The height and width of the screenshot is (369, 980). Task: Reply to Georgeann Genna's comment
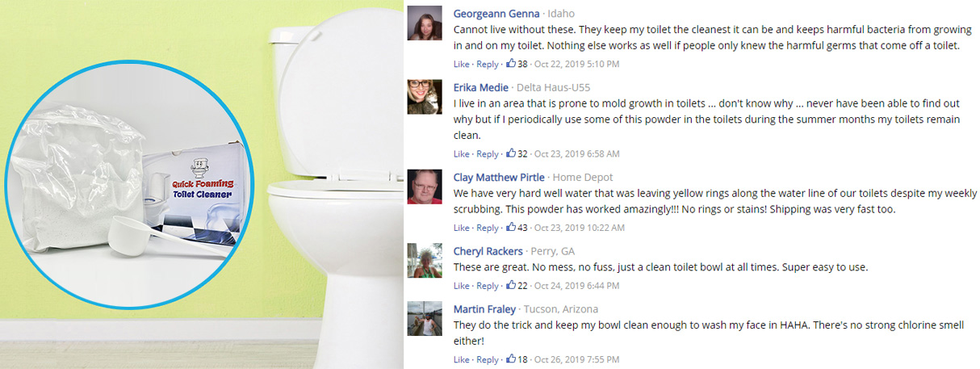(487, 64)
